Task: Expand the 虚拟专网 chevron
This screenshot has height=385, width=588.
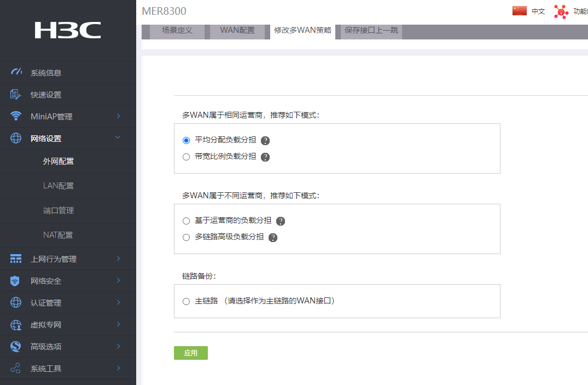Action: click(119, 324)
